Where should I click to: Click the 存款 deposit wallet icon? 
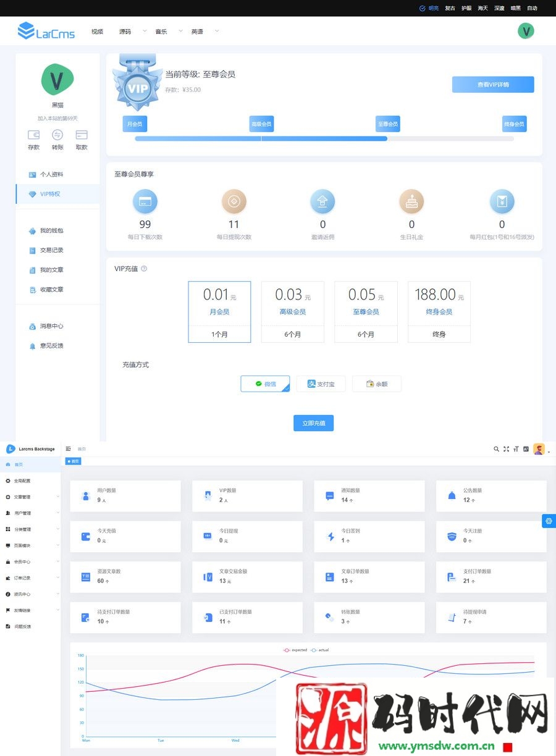(x=33, y=135)
